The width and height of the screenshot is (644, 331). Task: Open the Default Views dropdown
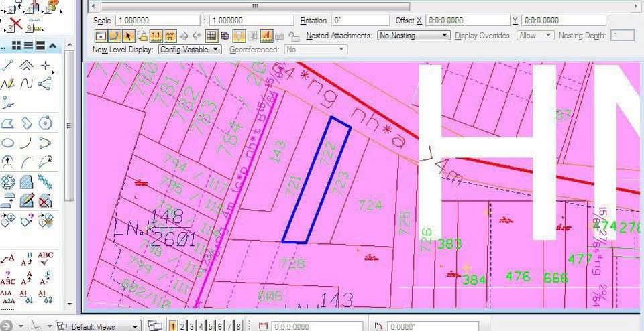tap(97, 326)
